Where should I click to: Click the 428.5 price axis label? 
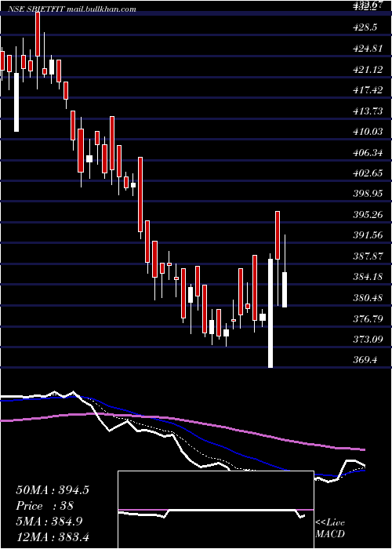(365, 27)
